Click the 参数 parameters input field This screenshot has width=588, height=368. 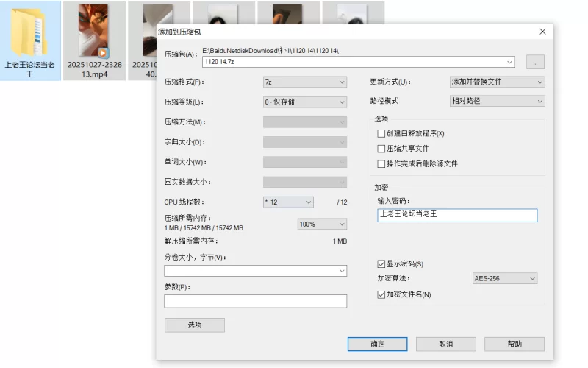[x=255, y=301]
